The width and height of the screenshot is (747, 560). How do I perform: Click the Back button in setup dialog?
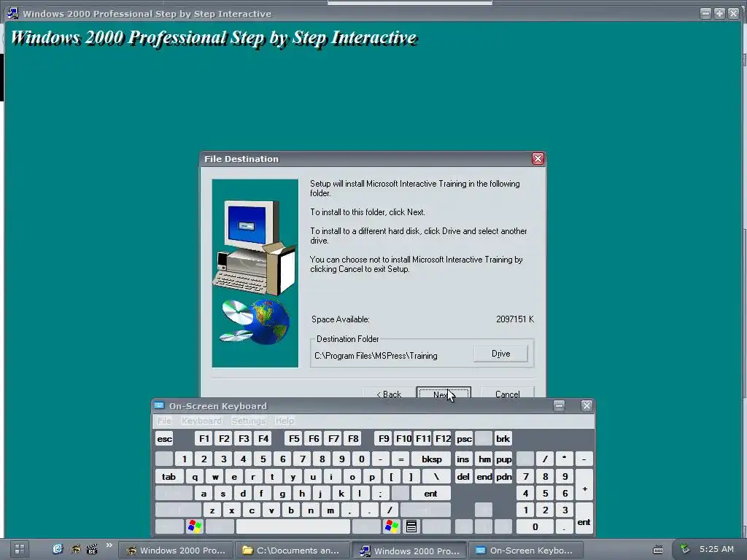pyautogui.click(x=389, y=393)
